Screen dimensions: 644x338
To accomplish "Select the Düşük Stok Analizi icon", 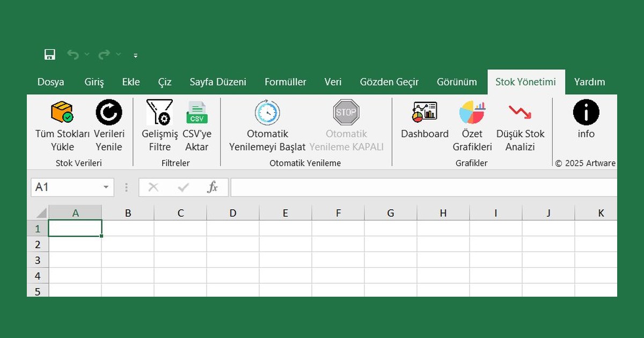I will (520, 112).
